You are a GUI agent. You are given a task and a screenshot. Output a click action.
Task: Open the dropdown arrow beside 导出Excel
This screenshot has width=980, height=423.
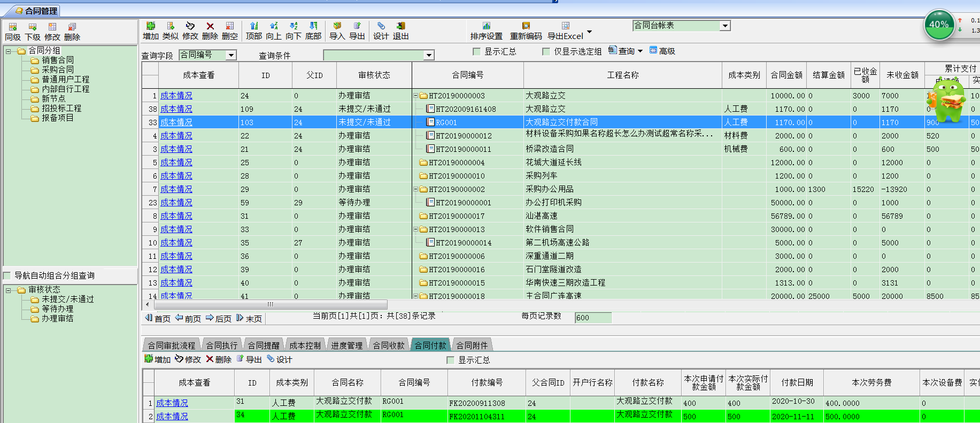click(x=589, y=32)
